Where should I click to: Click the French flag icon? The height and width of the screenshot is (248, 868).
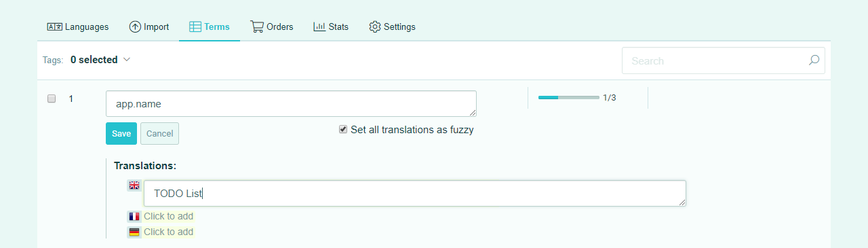click(134, 217)
